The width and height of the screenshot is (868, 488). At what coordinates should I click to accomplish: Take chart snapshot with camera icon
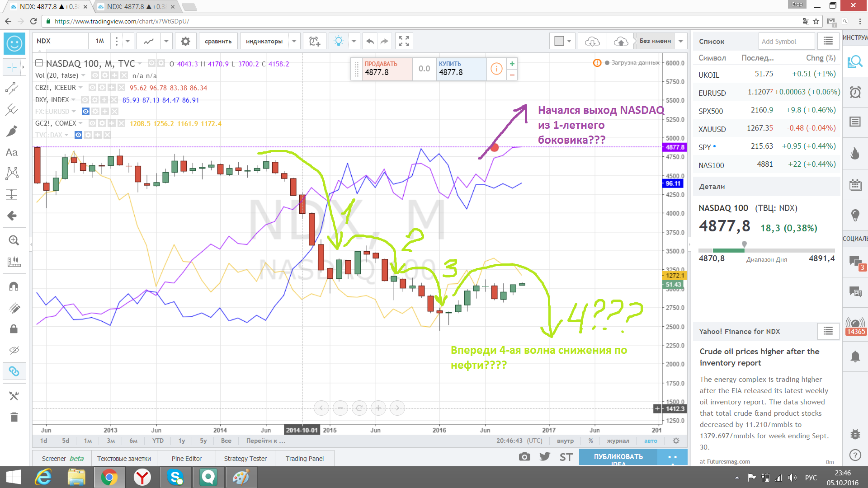pyautogui.click(x=524, y=457)
